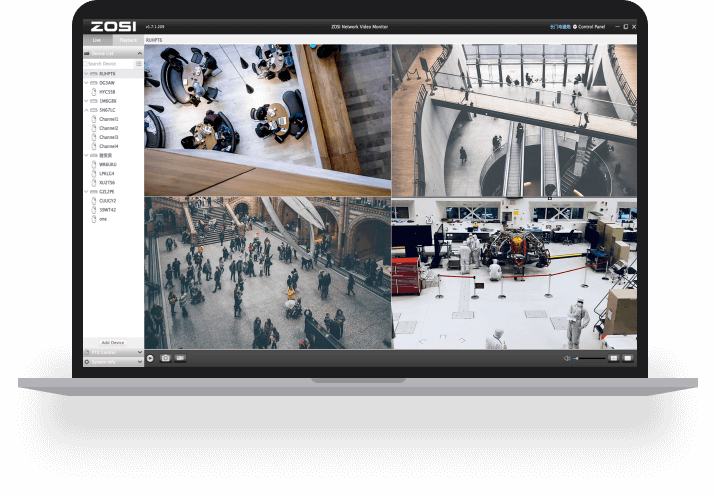Click the list view icon beside search
This screenshot has width=714, height=496.
point(138,63)
